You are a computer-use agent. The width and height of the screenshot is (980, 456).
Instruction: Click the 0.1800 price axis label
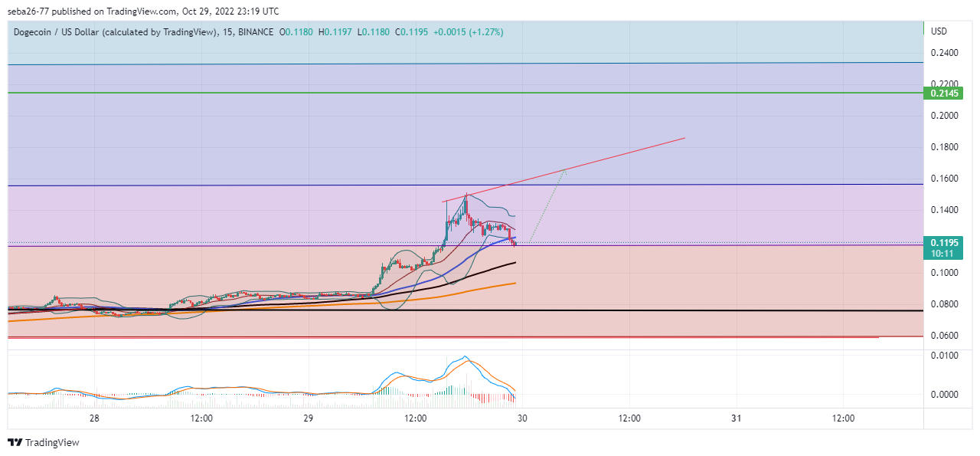click(x=943, y=147)
